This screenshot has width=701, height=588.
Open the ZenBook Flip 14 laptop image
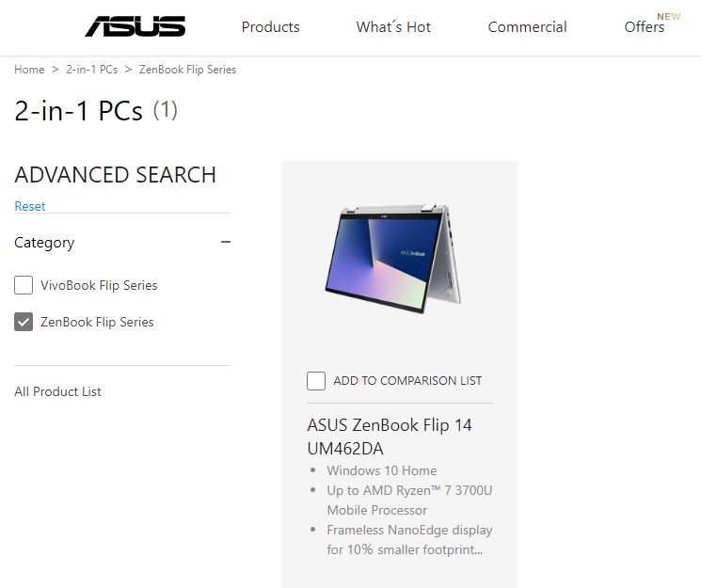tap(393, 259)
